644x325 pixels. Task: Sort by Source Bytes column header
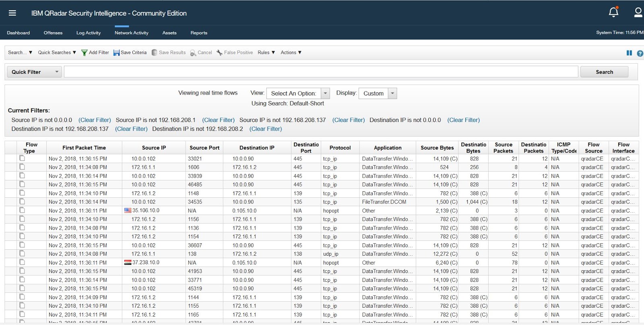[x=437, y=148]
